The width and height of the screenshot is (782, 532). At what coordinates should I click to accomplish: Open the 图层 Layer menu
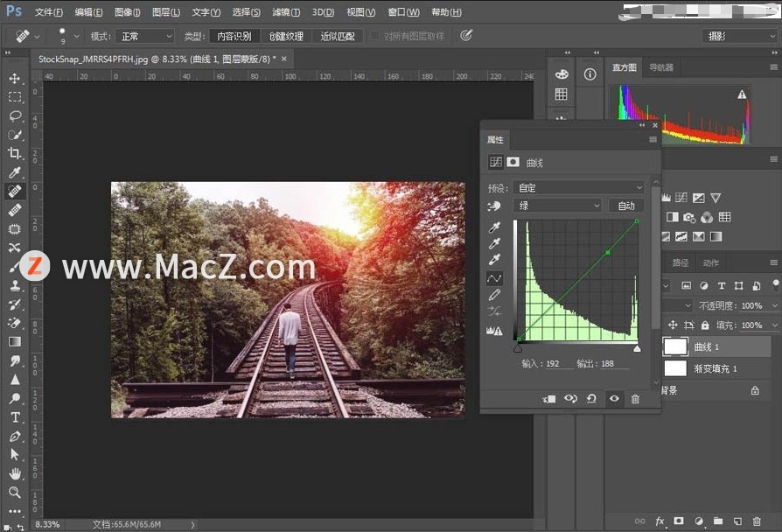point(166,12)
